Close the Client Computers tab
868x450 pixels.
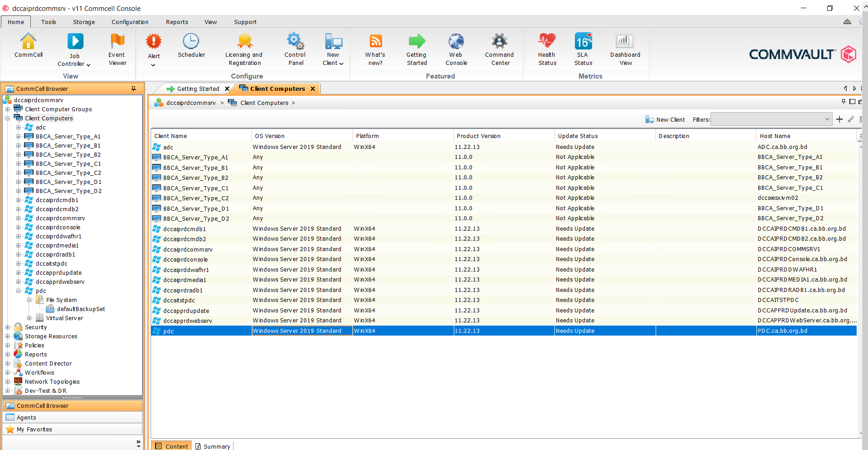(313, 89)
